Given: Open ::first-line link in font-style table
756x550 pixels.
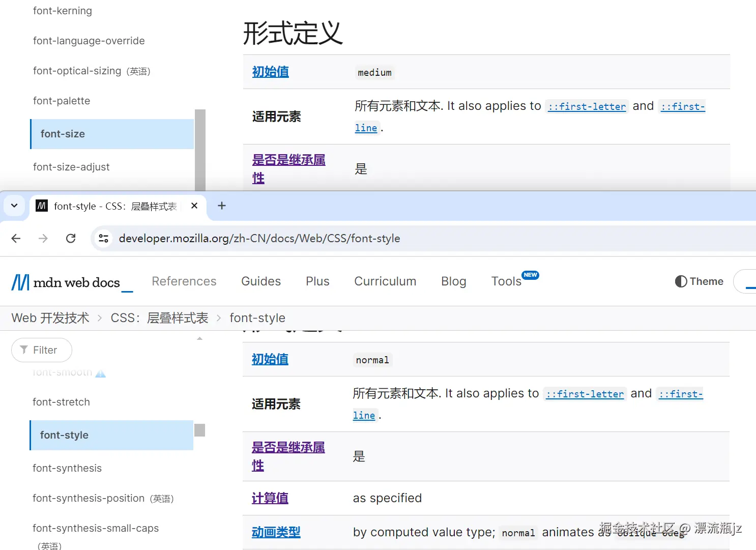Looking at the screenshot, I should [681, 394].
